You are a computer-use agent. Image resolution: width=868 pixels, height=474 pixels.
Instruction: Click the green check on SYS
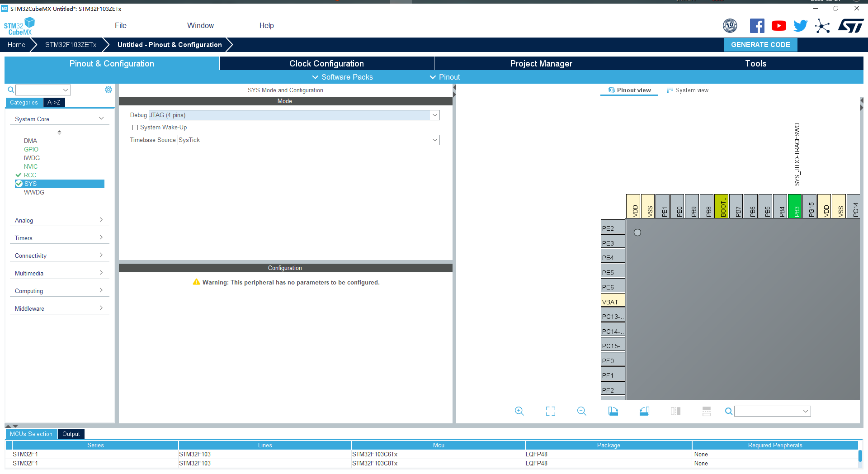click(x=19, y=184)
